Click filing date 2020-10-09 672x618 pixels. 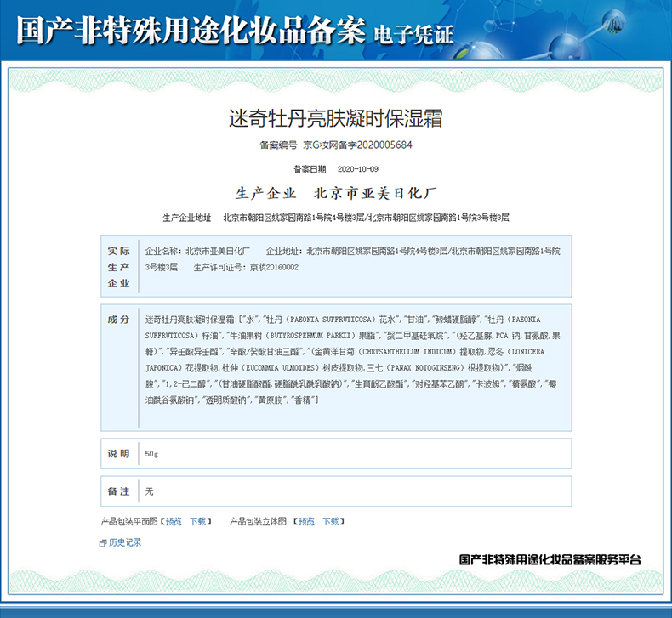[x=358, y=169]
